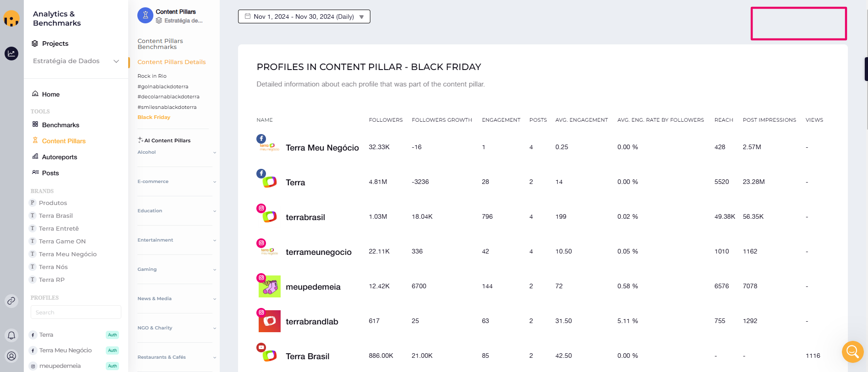Open the orange chat support bubble
Screen dimensions: 868x372
coord(852,351)
